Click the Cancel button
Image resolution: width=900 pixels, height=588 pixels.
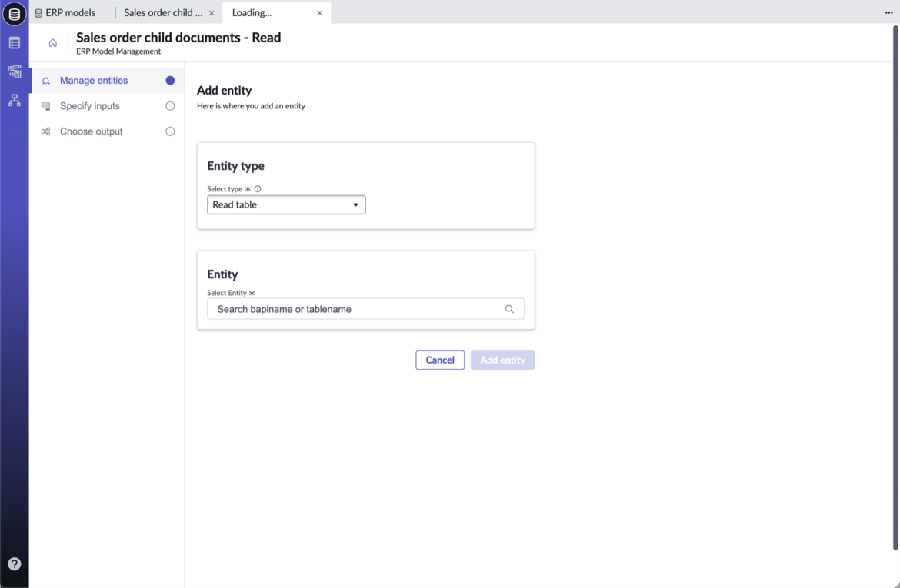[440, 360]
